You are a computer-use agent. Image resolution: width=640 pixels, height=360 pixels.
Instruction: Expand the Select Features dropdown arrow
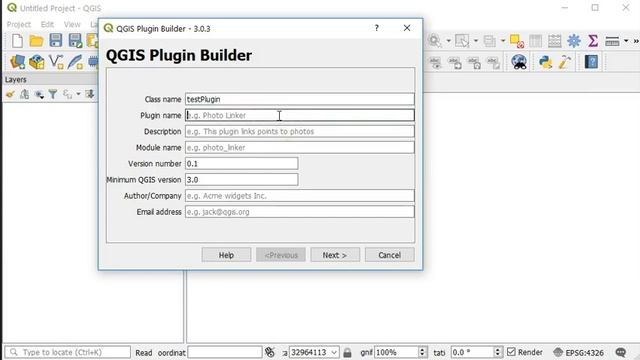tap(476, 41)
